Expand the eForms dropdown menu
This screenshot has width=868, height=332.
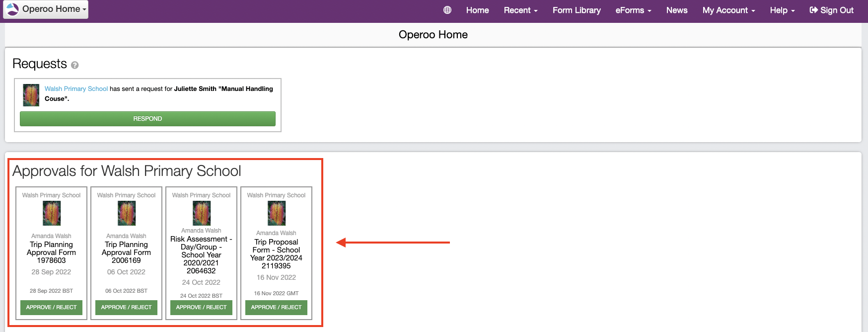coord(633,10)
